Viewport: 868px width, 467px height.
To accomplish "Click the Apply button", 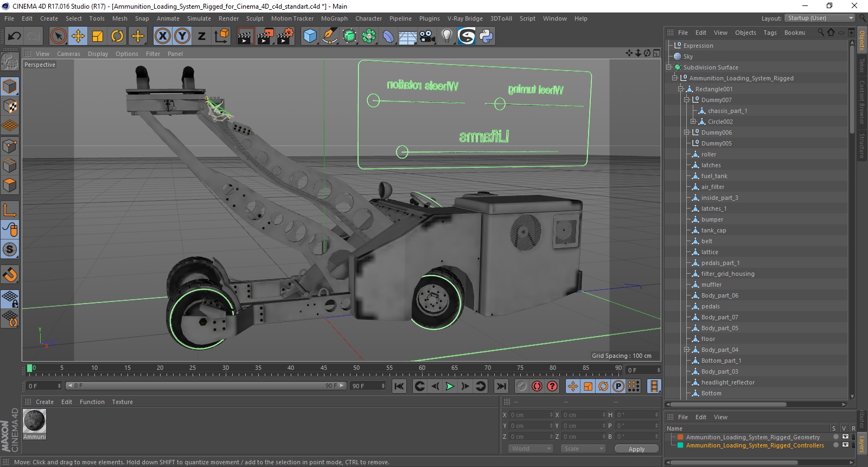I will [636, 449].
